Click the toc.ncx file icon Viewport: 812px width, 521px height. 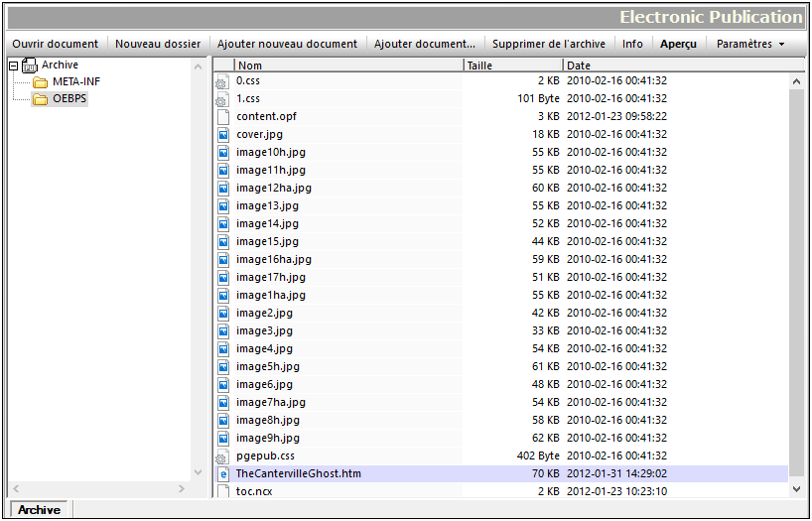click(x=223, y=492)
